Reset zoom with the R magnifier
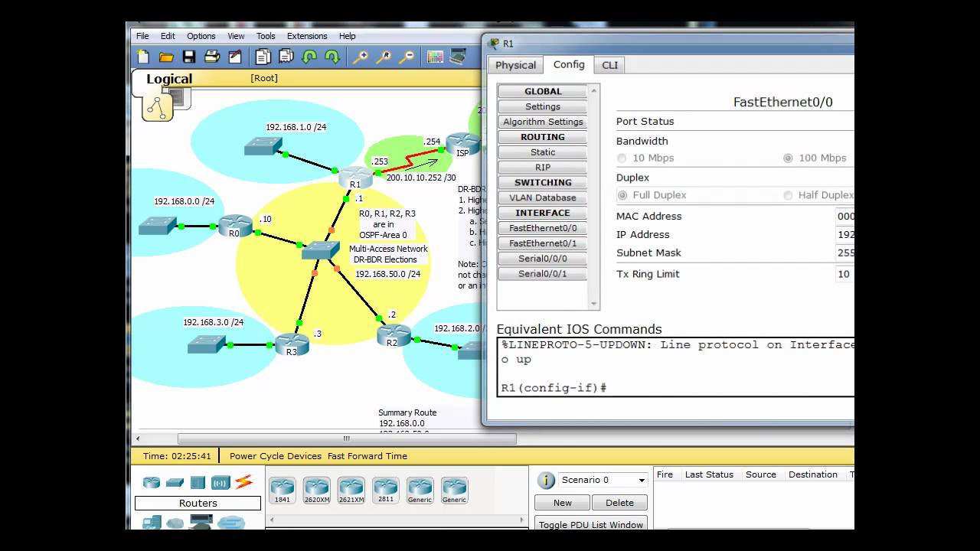Image resolution: width=980 pixels, height=551 pixels. click(384, 57)
